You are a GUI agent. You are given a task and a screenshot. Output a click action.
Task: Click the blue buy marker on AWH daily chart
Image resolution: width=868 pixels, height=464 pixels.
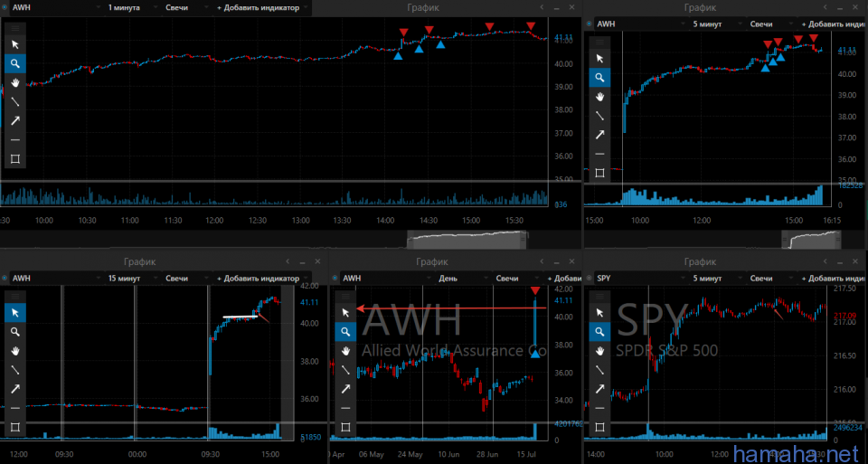pyautogui.click(x=535, y=354)
